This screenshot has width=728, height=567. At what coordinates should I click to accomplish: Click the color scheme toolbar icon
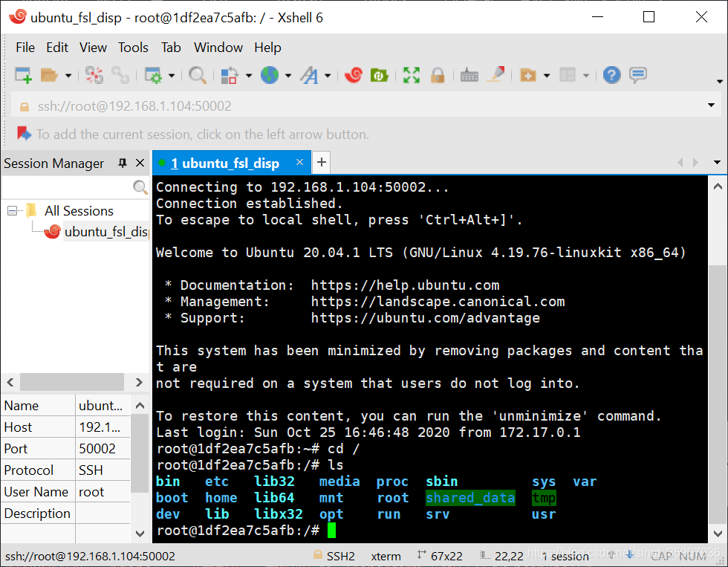(x=229, y=75)
